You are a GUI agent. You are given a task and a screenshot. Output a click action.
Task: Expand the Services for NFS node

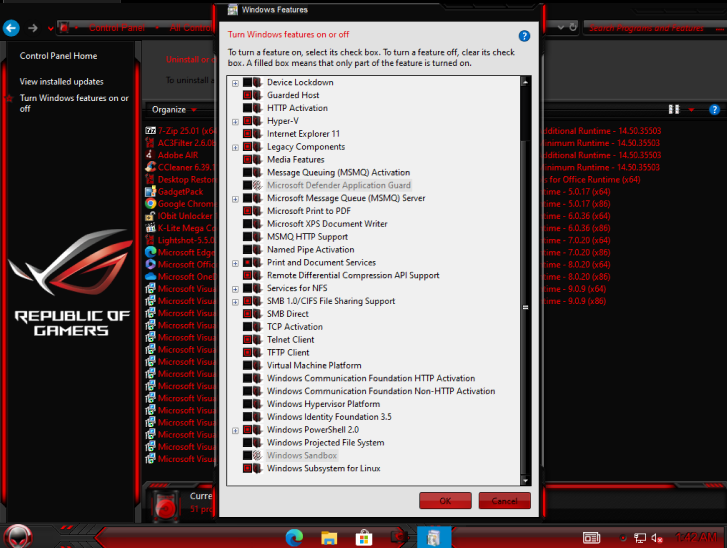[x=235, y=289]
